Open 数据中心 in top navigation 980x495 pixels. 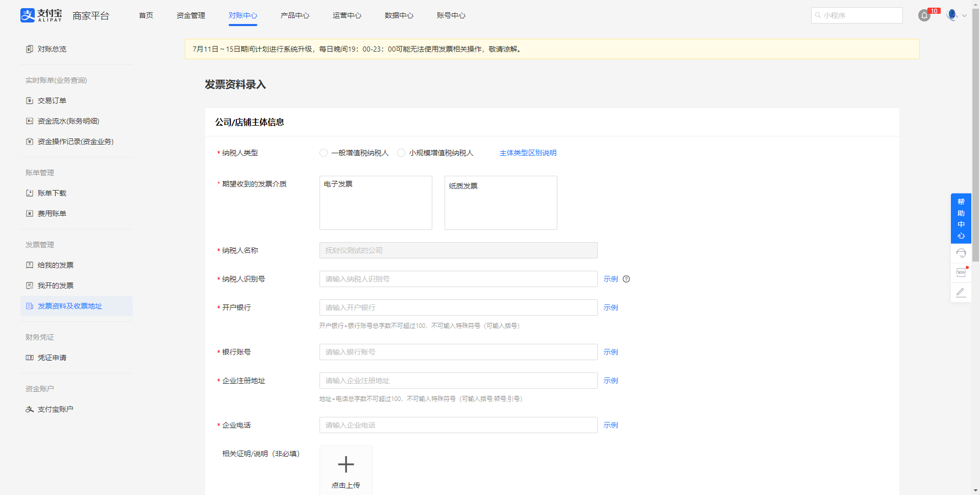399,15
